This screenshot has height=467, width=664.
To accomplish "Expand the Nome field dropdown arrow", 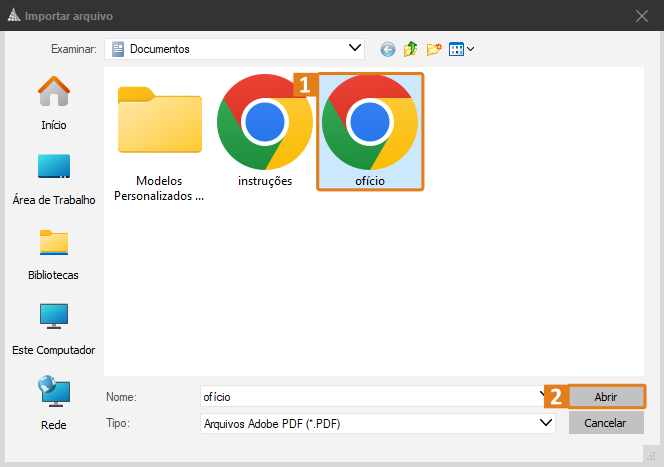I will [x=542, y=395].
